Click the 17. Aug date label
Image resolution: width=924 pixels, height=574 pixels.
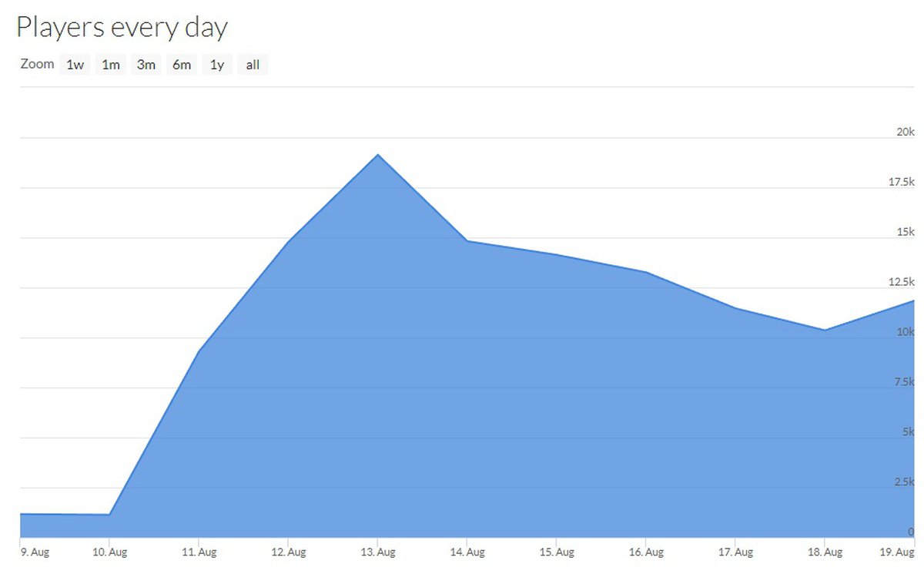tap(735, 552)
